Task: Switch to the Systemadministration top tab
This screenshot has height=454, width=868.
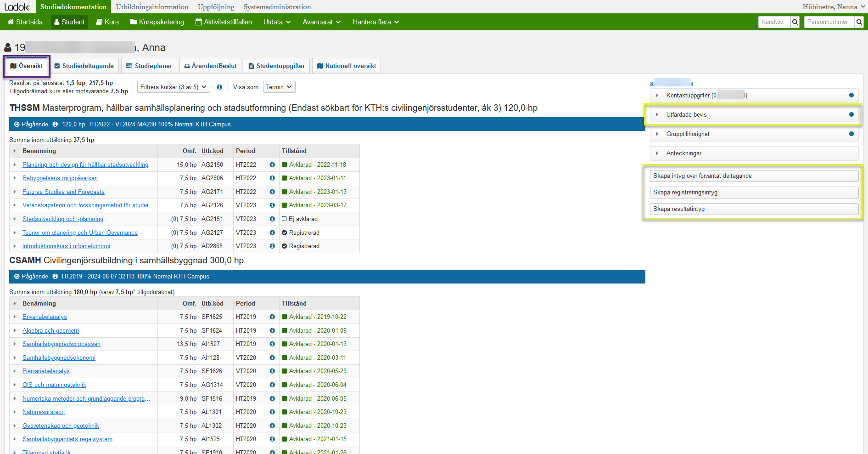Action: (x=277, y=7)
